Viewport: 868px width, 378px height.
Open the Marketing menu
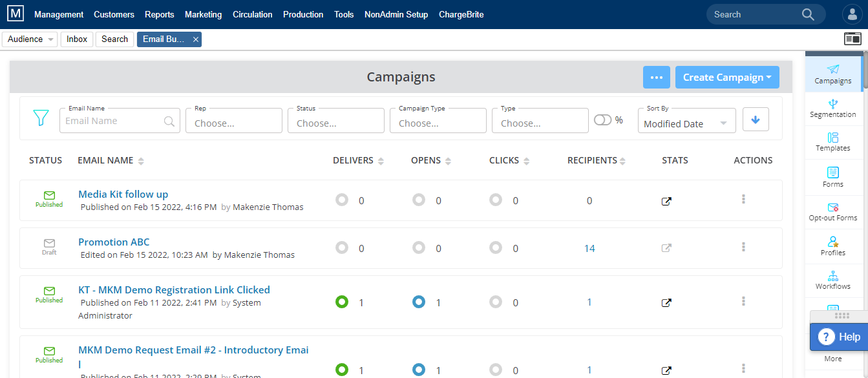203,14
